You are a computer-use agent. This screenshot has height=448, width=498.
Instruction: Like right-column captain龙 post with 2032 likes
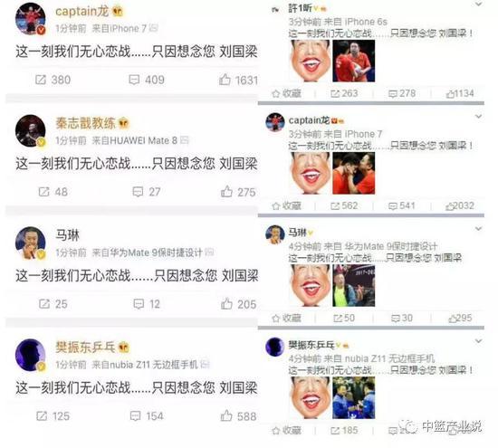pyautogui.click(x=460, y=205)
